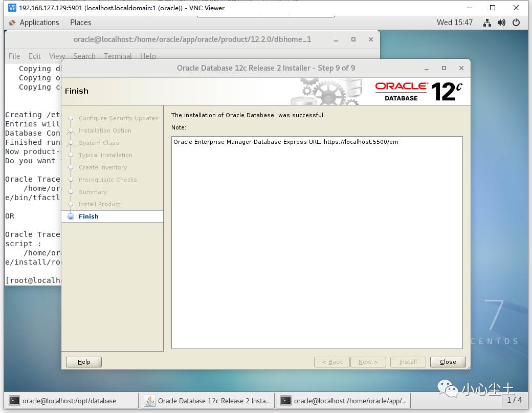The image size is (532, 413).
Task: Click the root@localhost prompt in terminal
Action: tap(33, 280)
